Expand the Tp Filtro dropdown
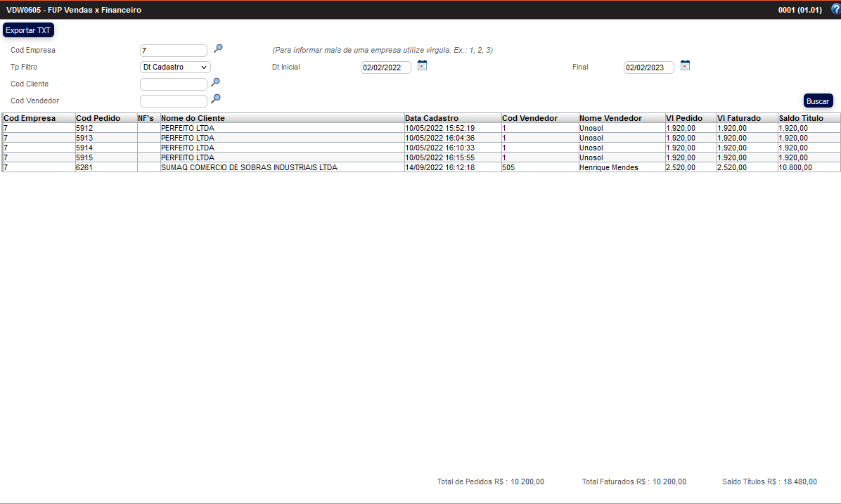This screenshot has width=841, height=504. (175, 67)
